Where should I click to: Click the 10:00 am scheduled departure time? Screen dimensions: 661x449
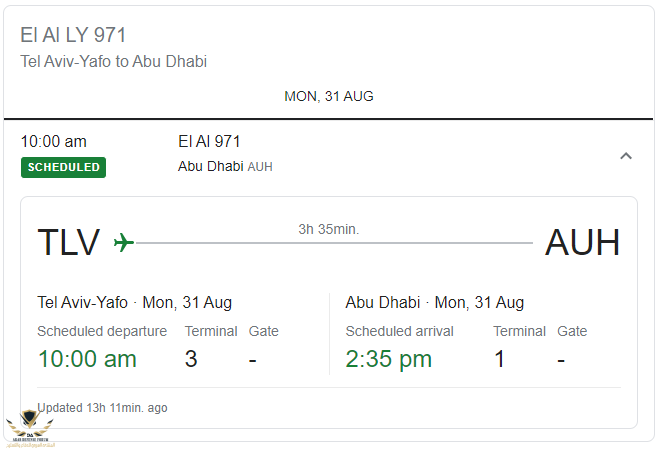click(87, 359)
